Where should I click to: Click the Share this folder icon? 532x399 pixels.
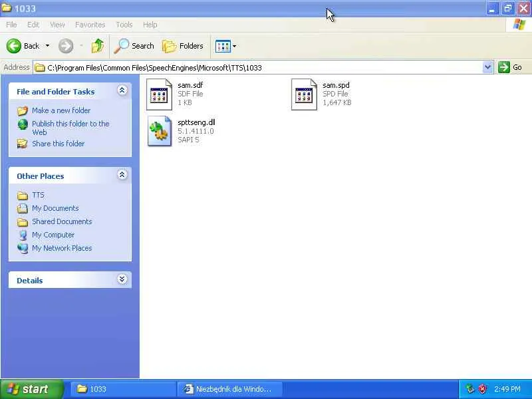[23, 144]
